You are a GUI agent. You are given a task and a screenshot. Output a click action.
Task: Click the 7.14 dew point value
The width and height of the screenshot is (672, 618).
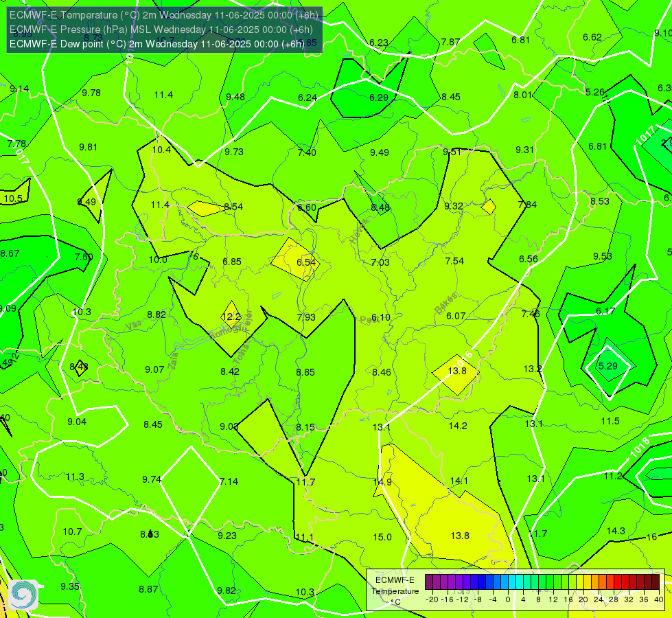click(229, 481)
